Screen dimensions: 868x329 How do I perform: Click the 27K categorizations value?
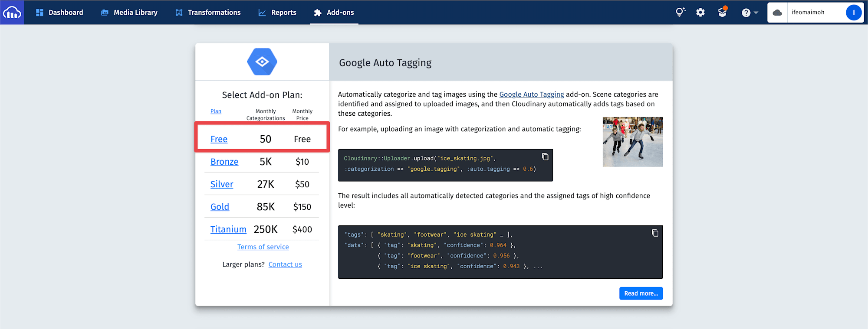tap(266, 184)
